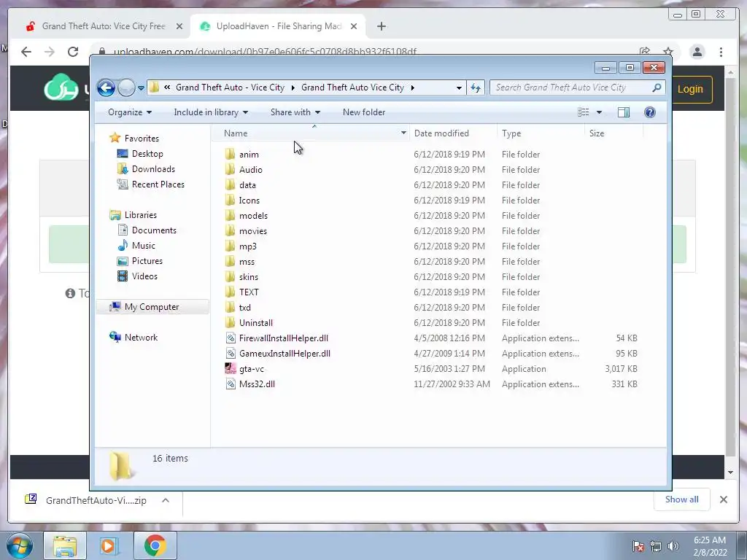747x560 pixels.
Task: Select the txd folder
Action: [x=245, y=308]
